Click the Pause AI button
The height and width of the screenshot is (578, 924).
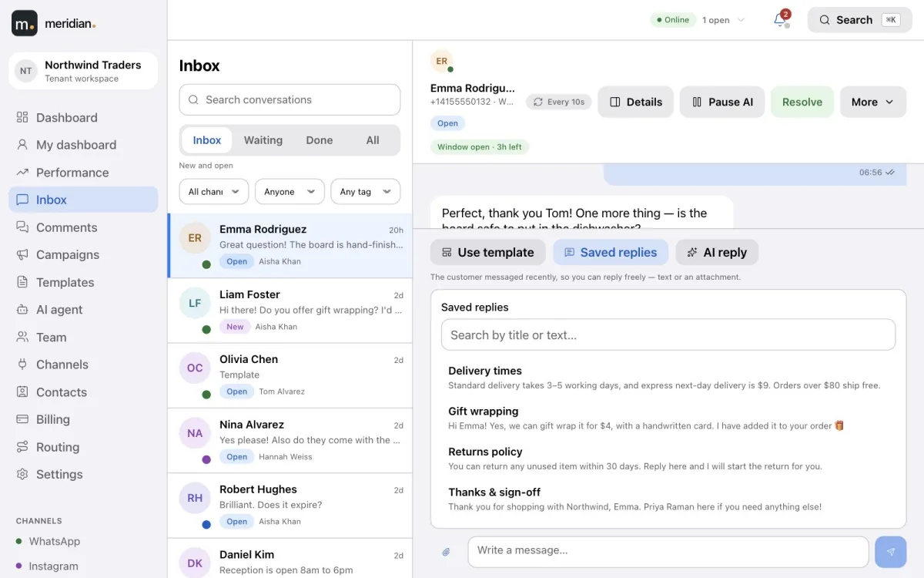[x=722, y=102]
